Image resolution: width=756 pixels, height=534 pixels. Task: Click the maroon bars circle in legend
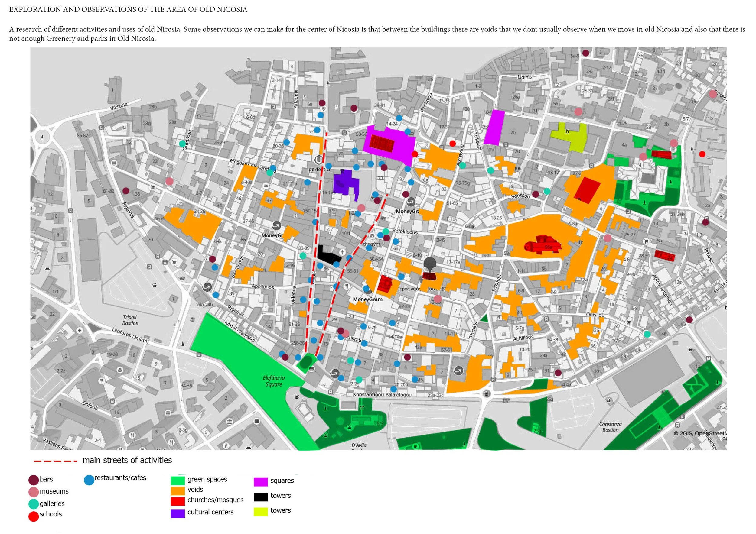[x=34, y=480]
